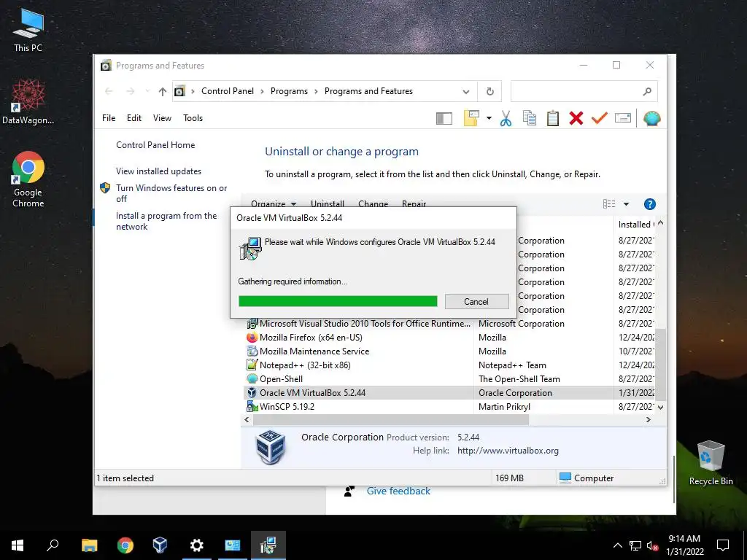This screenshot has width=747, height=560.
Task: Open the Recycle Bin desktop icon
Action: (711, 463)
